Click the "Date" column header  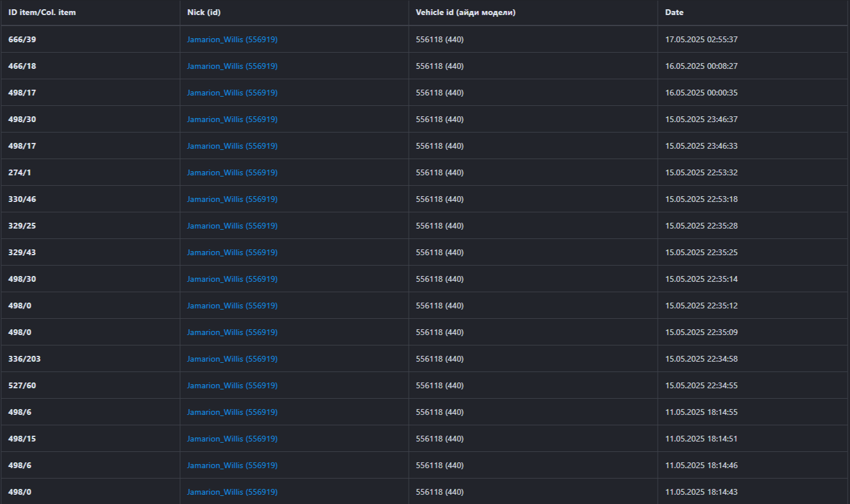674,12
